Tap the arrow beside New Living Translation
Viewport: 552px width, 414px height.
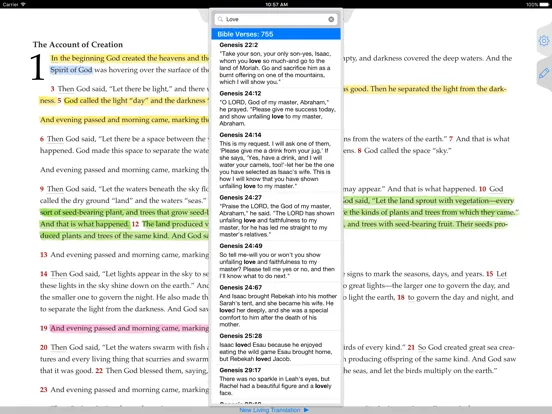point(306,410)
